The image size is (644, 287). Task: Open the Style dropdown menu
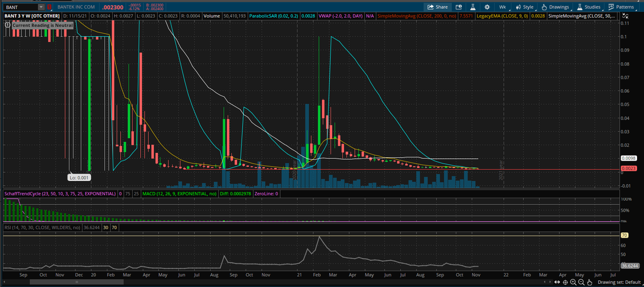(524, 7)
